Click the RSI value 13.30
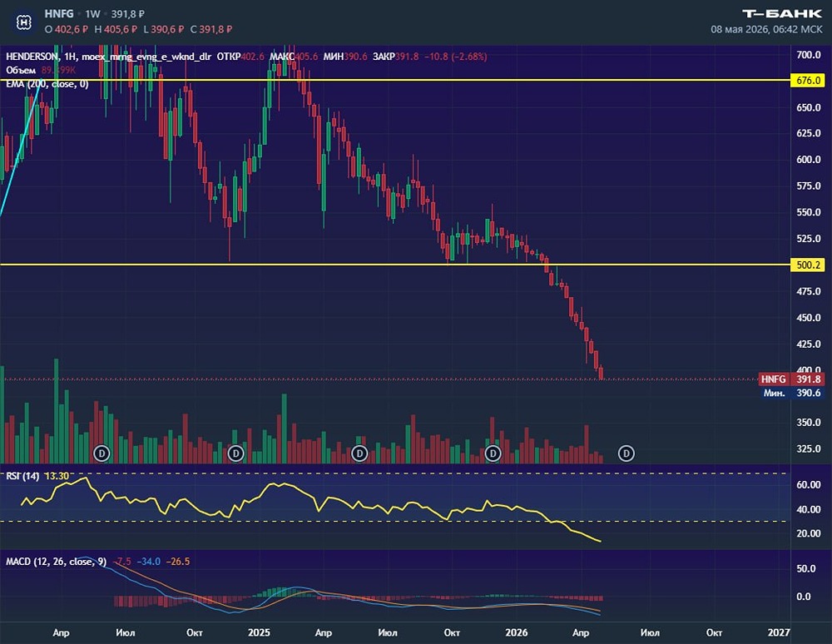This screenshot has height=644, width=832. point(57,476)
